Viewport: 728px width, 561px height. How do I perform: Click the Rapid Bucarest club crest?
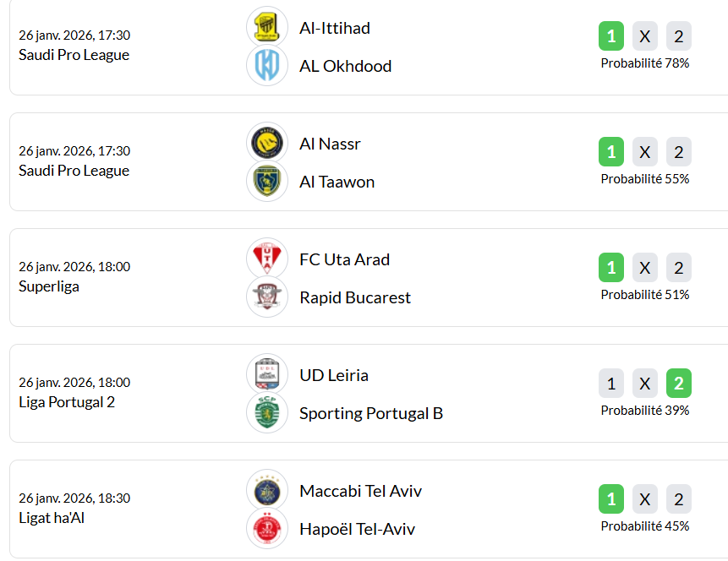click(267, 297)
